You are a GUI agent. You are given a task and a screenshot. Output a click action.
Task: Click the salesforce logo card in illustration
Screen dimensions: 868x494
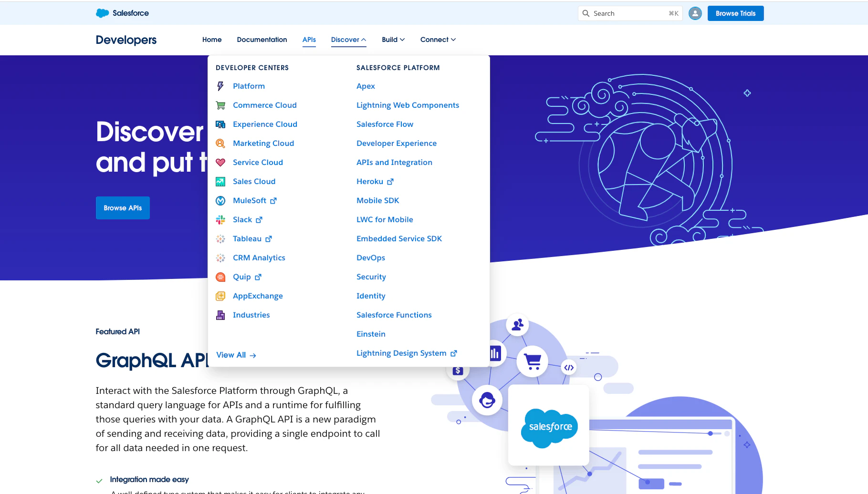[549, 425]
